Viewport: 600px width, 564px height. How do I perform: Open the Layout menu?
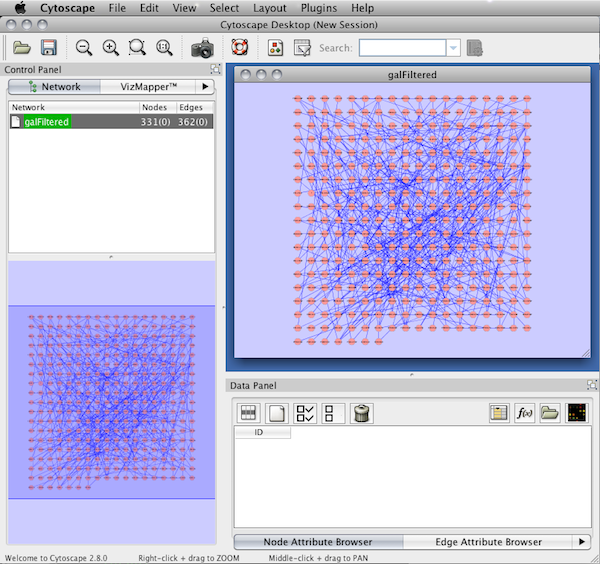269,7
